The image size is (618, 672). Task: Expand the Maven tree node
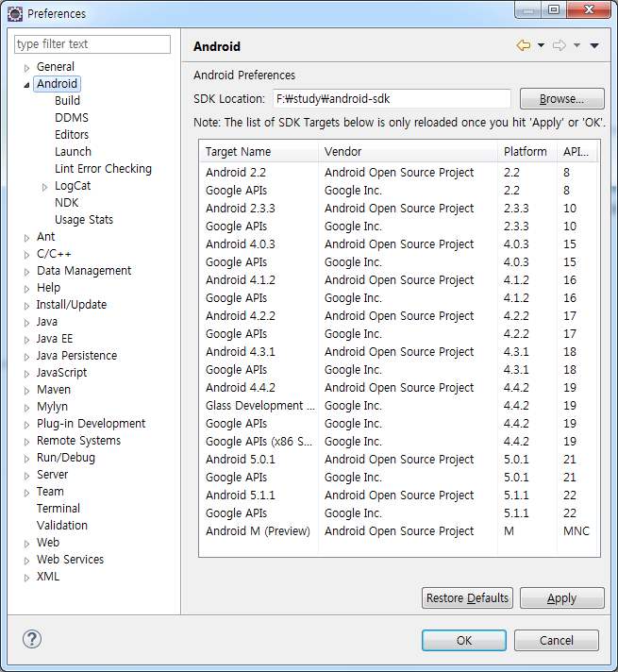click(x=26, y=391)
